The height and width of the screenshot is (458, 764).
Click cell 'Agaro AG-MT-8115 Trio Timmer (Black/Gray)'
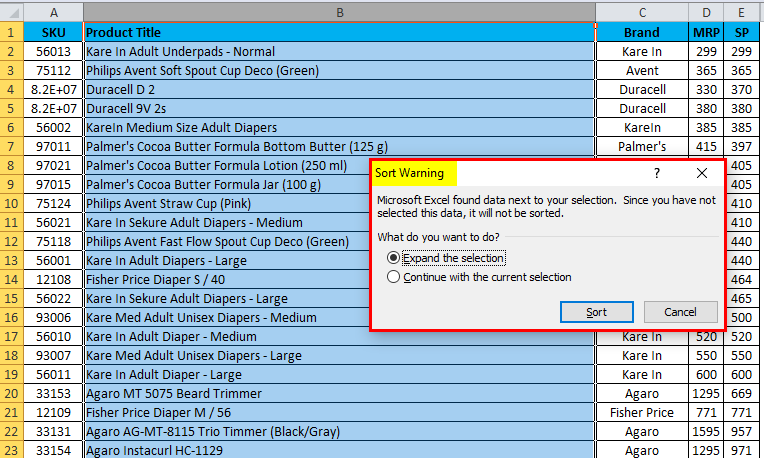(340, 431)
